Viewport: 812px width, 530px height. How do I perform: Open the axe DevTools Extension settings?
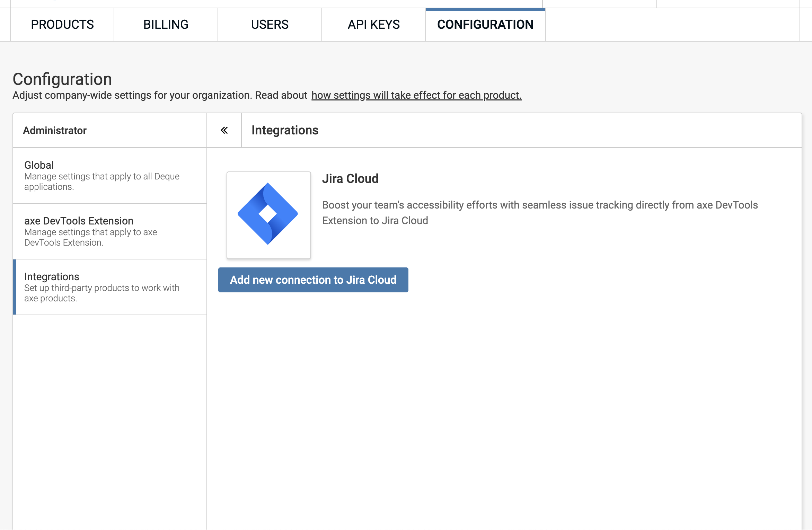tap(78, 221)
